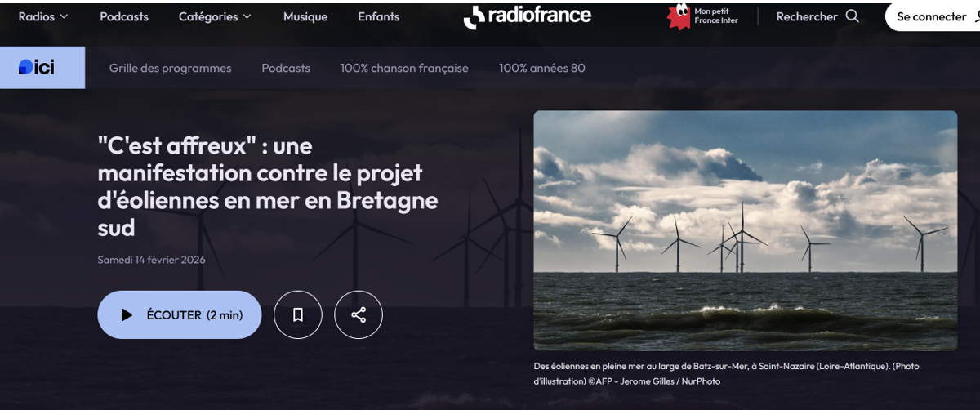Bookmark this article with the bookmark icon

298,314
